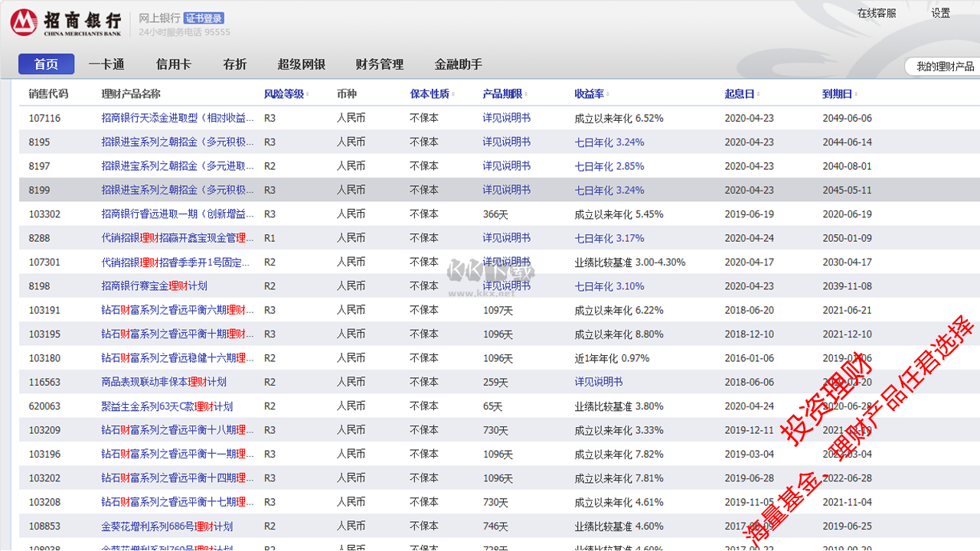Sort by 到期日 column header
Image resolution: width=980 pixels, height=551 pixels.
(837, 94)
